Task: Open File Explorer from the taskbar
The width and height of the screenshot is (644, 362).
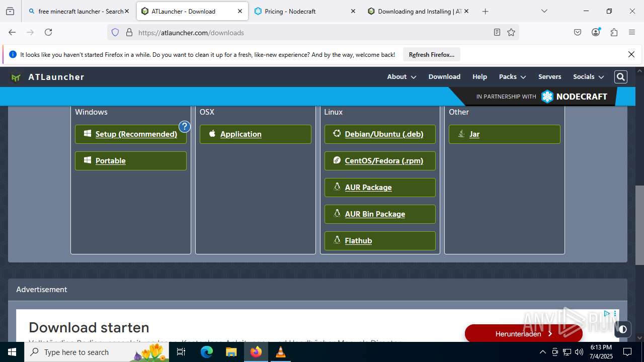Action: pos(231,352)
